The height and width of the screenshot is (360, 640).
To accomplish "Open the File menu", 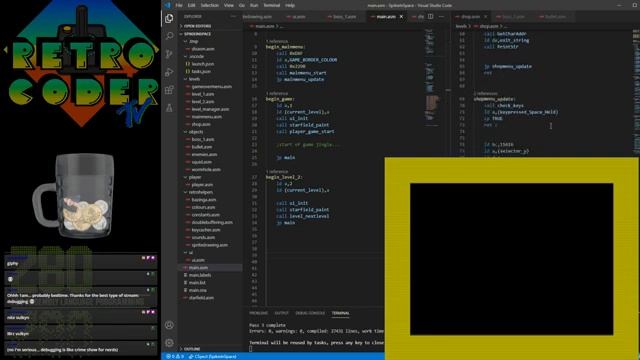I will pyautogui.click(x=179, y=5).
